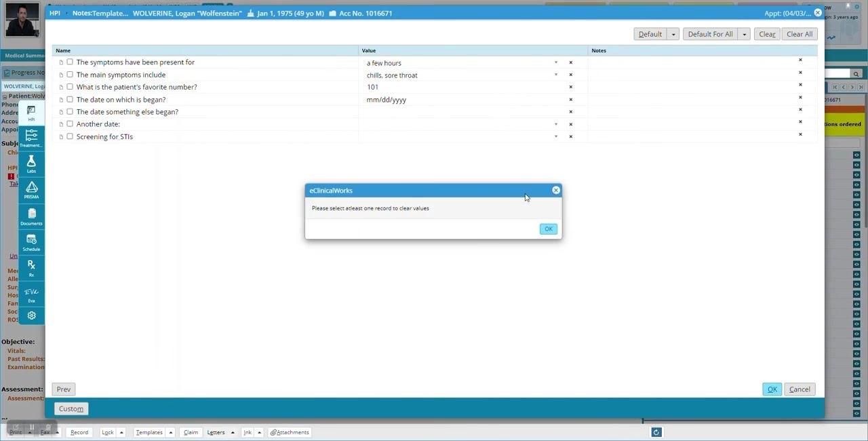Clear value of 'date on which is began' row
868x441 pixels.
pos(570,99)
